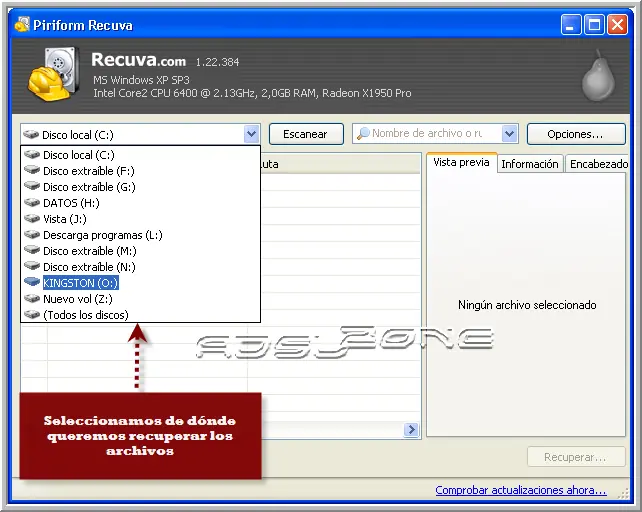
Task: Maximize the Piriform Recuva window
Action: click(x=594, y=25)
